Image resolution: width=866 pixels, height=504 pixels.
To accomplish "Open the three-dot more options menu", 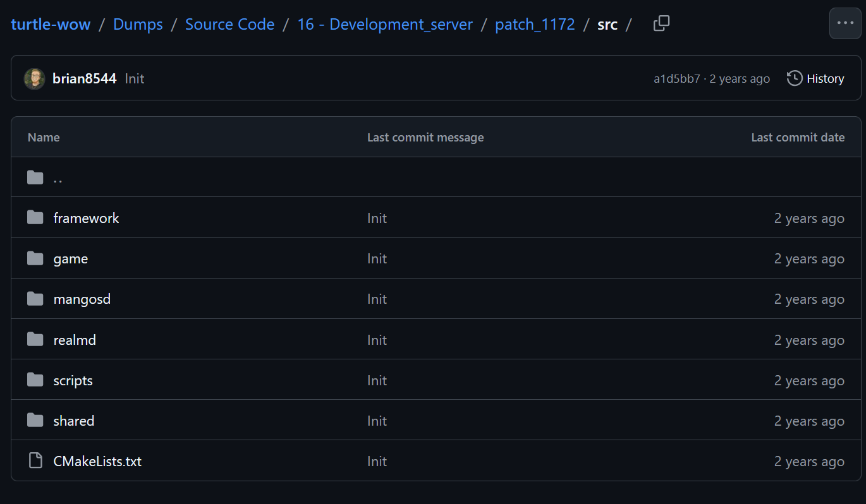I will point(845,23).
